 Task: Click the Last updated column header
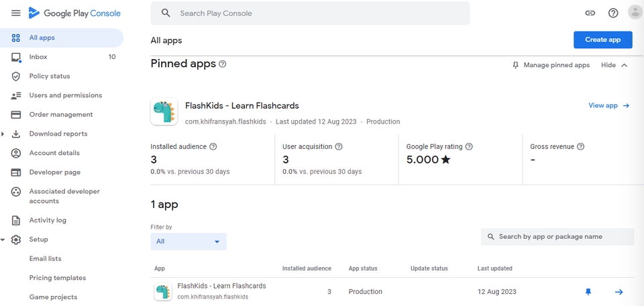(495, 268)
